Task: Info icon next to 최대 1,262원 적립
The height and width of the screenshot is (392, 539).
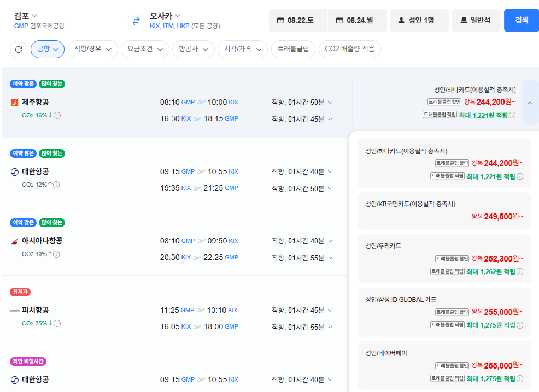Action: point(520,271)
